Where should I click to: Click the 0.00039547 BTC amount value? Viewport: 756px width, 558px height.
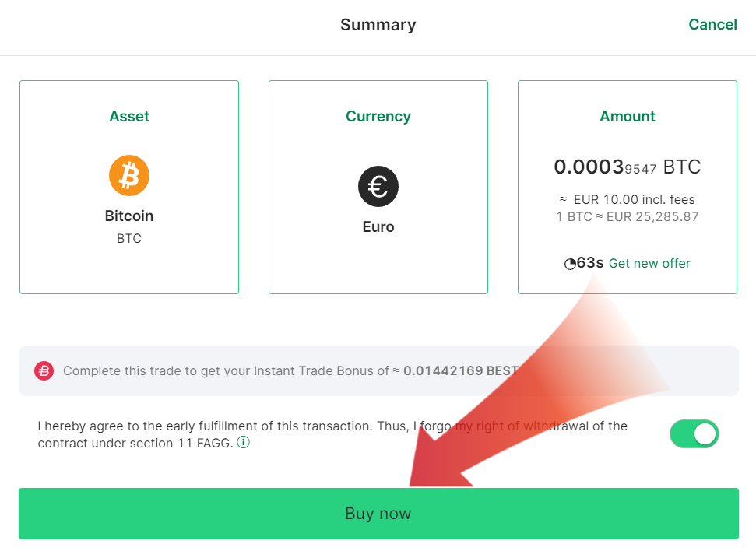click(628, 167)
